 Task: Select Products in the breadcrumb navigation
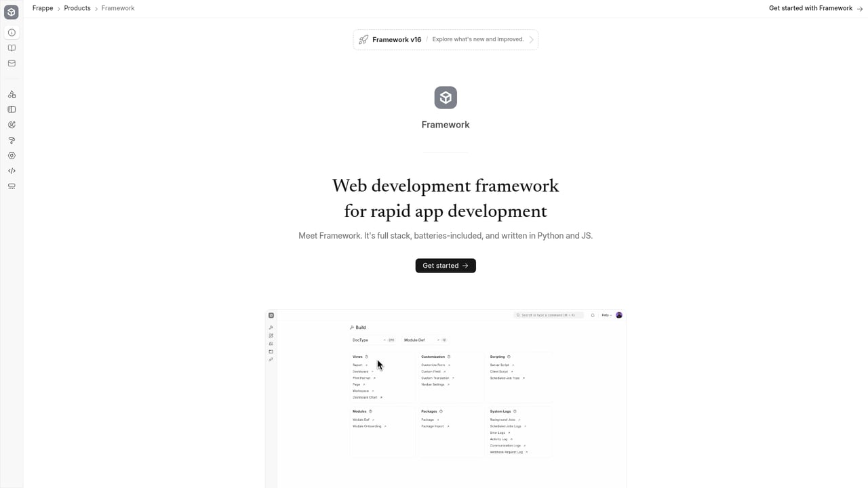[77, 8]
